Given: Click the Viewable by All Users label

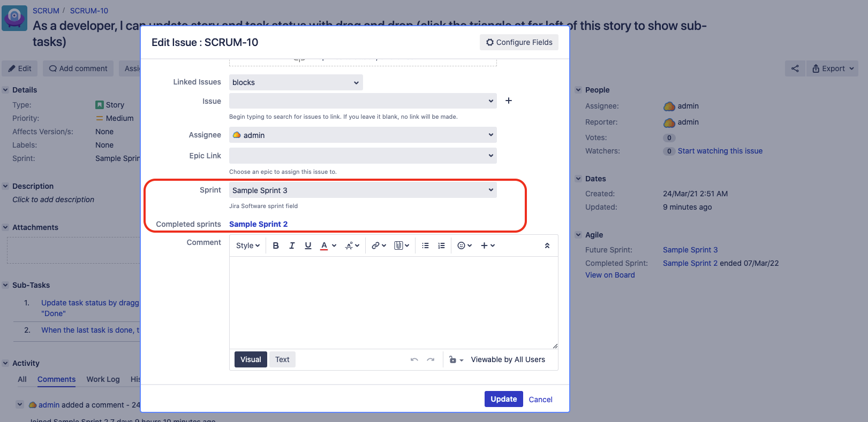Looking at the screenshot, I should tap(508, 359).
